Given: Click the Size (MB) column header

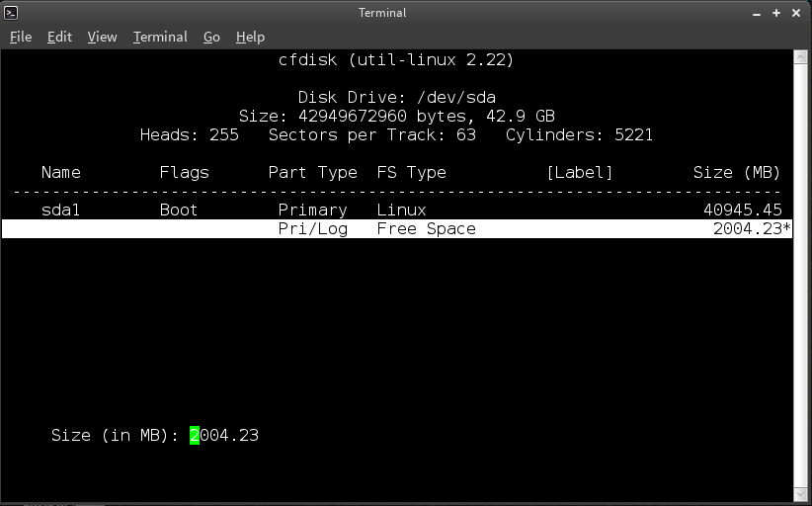Looking at the screenshot, I should (736, 173).
